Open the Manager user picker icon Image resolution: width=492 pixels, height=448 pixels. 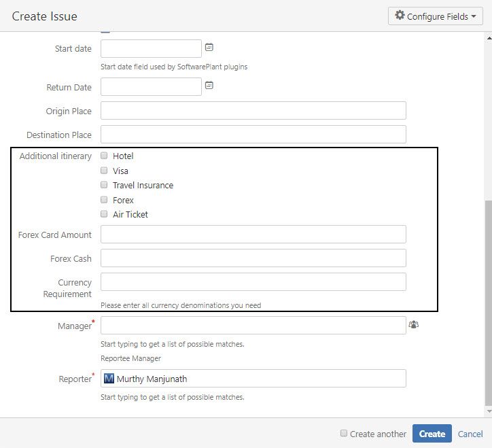coord(414,325)
